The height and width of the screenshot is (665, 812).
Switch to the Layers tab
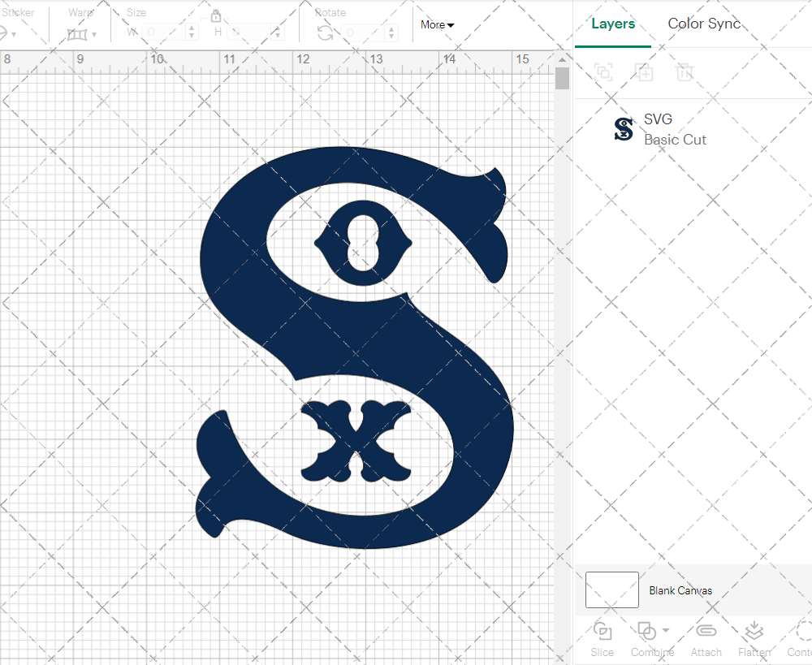coord(613,24)
